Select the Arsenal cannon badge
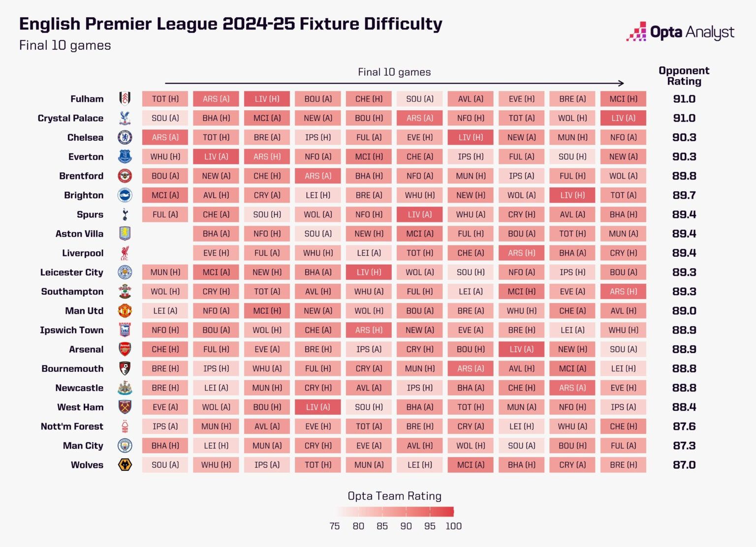Image resolution: width=756 pixels, height=547 pixels. click(125, 349)
